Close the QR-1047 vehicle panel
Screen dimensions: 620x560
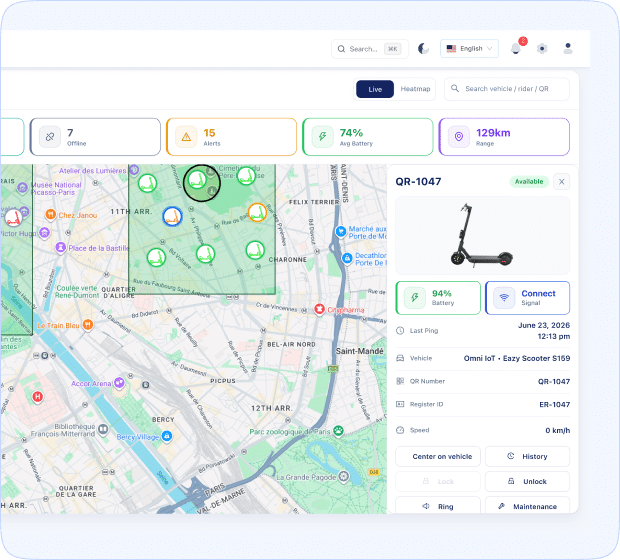(561, 182)
